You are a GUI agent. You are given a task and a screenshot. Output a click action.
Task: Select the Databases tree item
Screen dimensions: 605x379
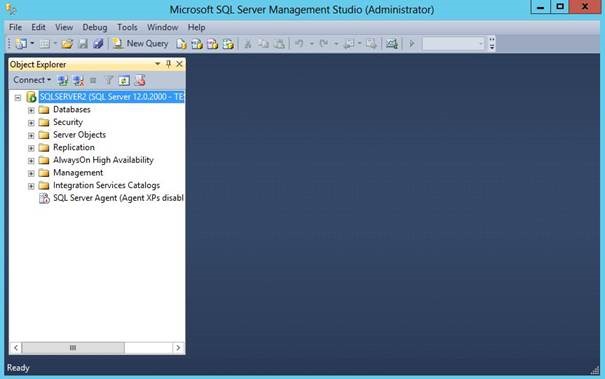tap(72, 110)
